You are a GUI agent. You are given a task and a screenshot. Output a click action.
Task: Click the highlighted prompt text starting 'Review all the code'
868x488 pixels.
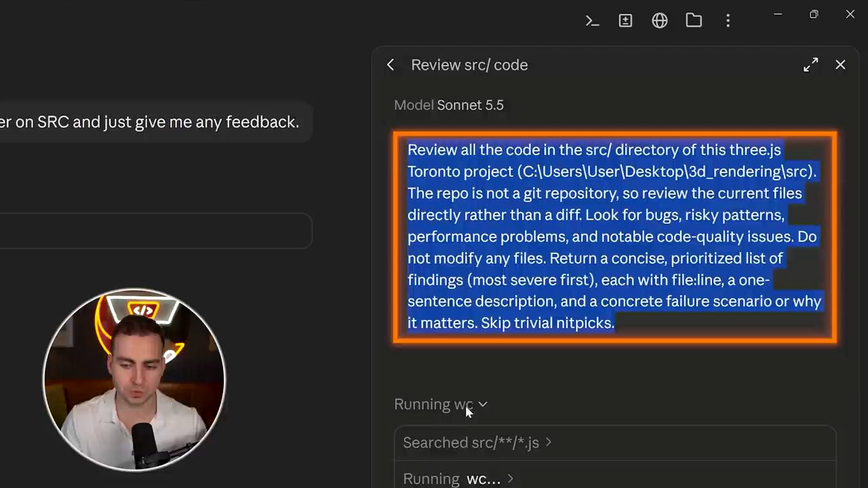pyautogui.click(x=614, y=237)
